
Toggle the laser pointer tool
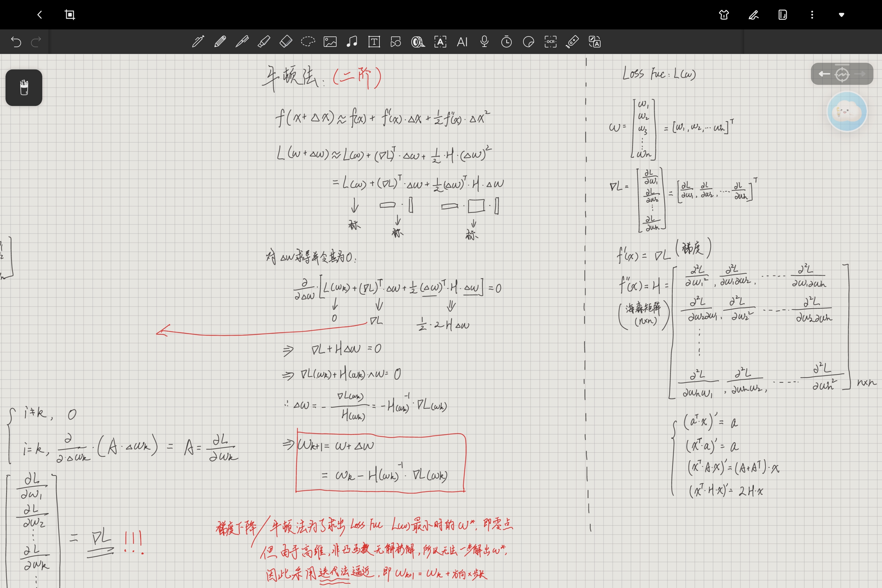(x=572, y=42)
